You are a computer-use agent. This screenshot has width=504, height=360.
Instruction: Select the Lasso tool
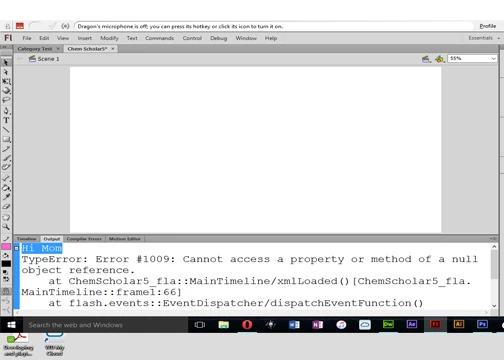tap(6, 100)
